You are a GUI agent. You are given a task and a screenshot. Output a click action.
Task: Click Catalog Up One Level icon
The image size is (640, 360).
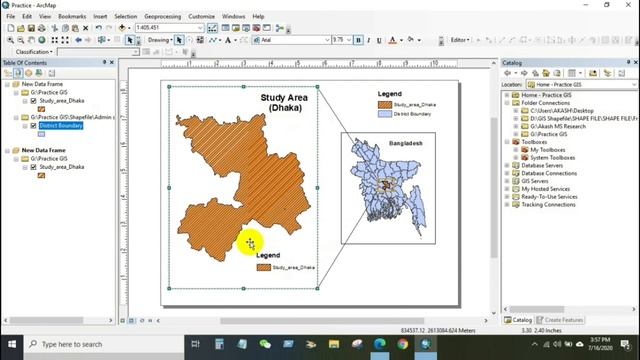(x=535, y=73)
